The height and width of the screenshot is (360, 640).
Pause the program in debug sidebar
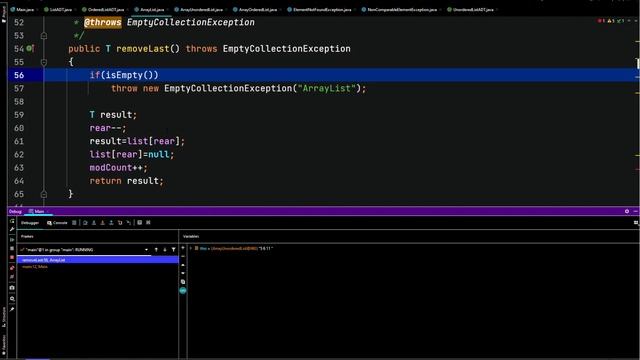tap(12, 248)
